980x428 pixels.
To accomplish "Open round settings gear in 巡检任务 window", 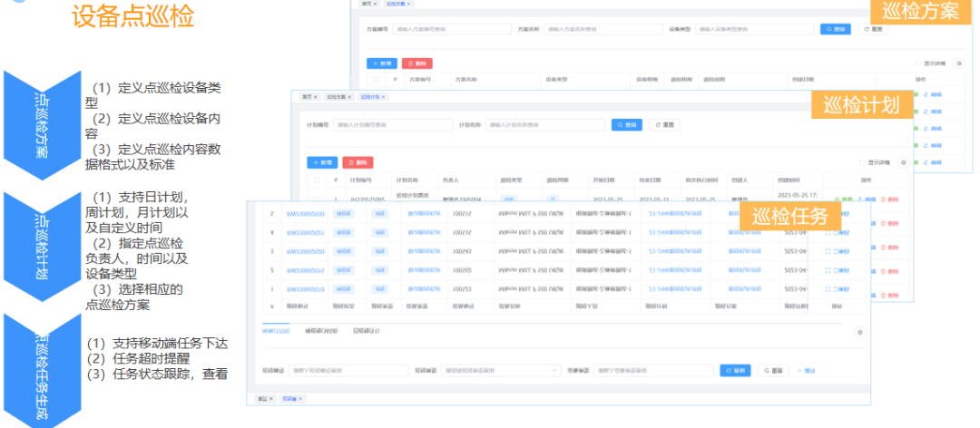I will coord(859,332).
